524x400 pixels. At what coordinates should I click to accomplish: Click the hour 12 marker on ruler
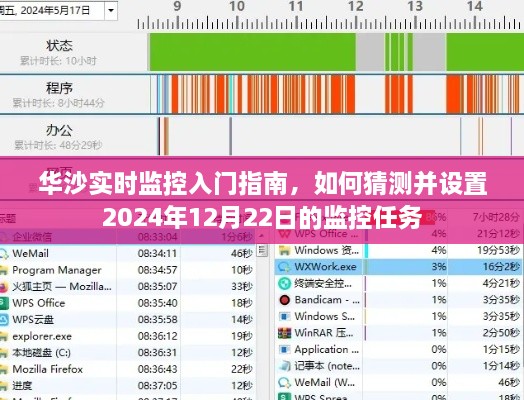(355, 6)
